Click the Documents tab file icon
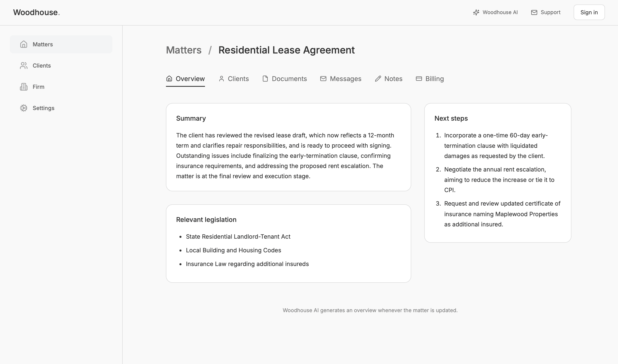The width and height of the screenshot is (618, 364). (265, 78)
